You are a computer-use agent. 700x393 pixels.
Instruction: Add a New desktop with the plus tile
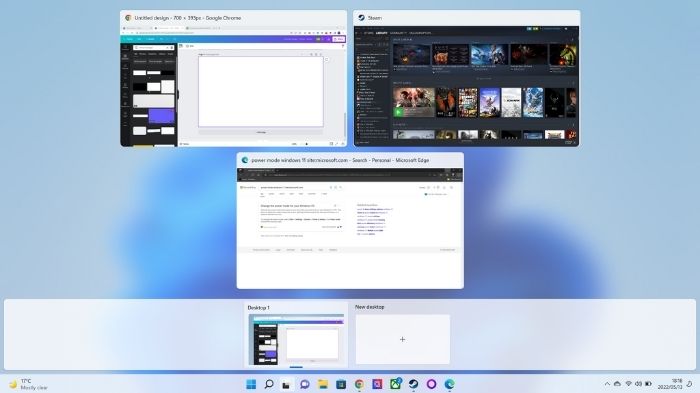[402, 339]
